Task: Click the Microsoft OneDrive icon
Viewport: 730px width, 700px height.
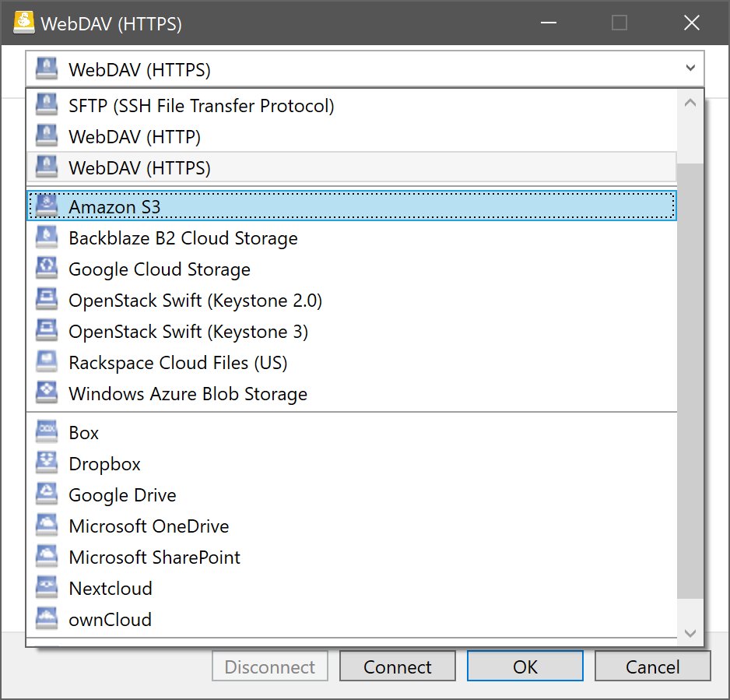Action: pos(47,526)
